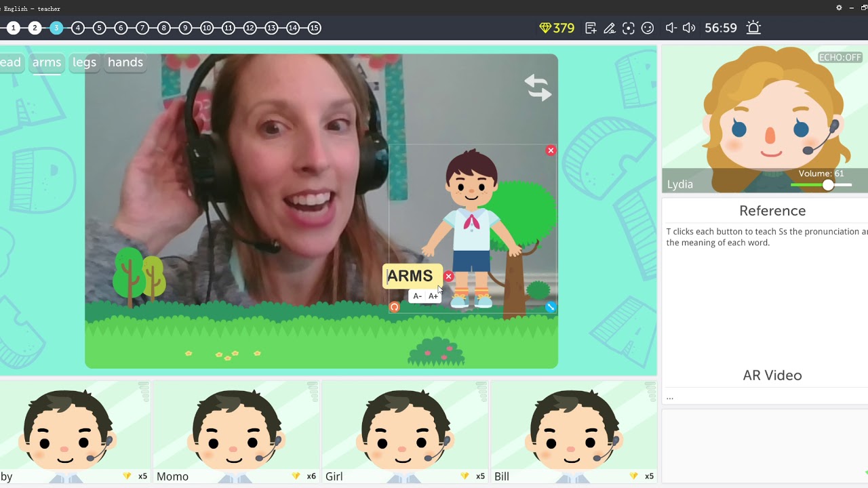Viewport: 868px width, 488px height.
Task: Open the emoji smiley icon
Action: [648, 28]
